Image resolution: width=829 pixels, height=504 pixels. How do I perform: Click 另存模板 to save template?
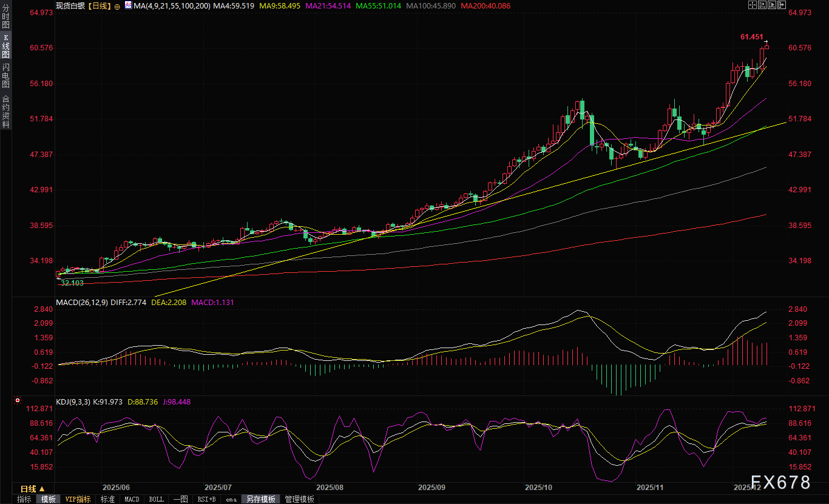point(261,499)
